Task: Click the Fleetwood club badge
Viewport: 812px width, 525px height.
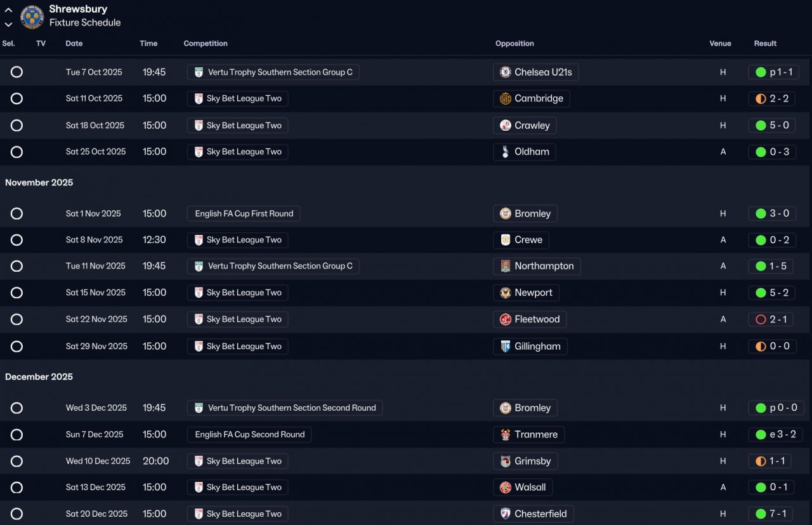Action: point(506,319)
